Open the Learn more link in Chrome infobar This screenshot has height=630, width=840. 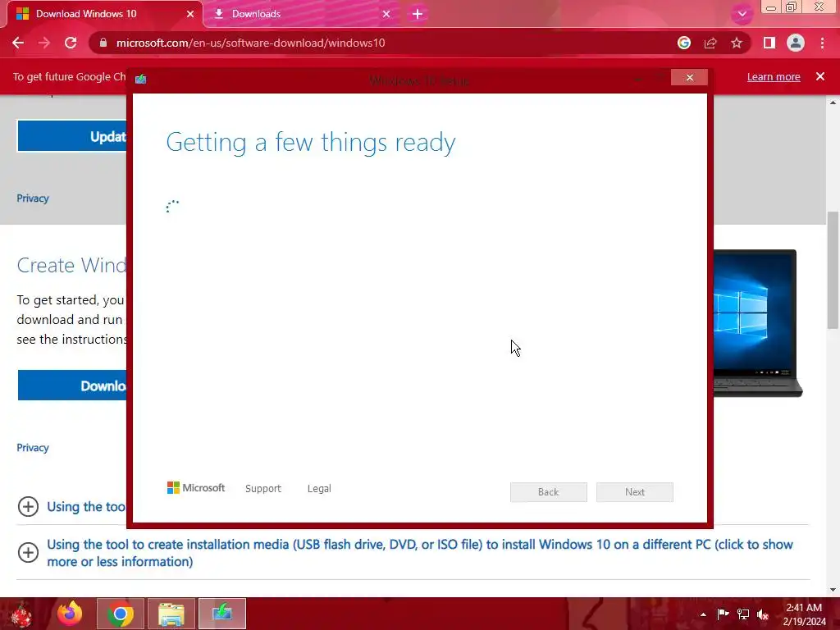click(x=774, y=76)
